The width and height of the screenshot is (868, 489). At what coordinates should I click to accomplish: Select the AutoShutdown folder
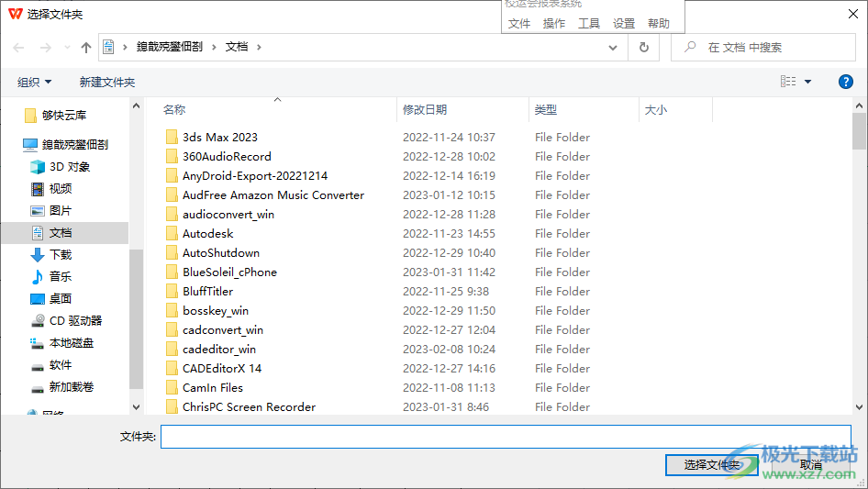click(221, 253)
